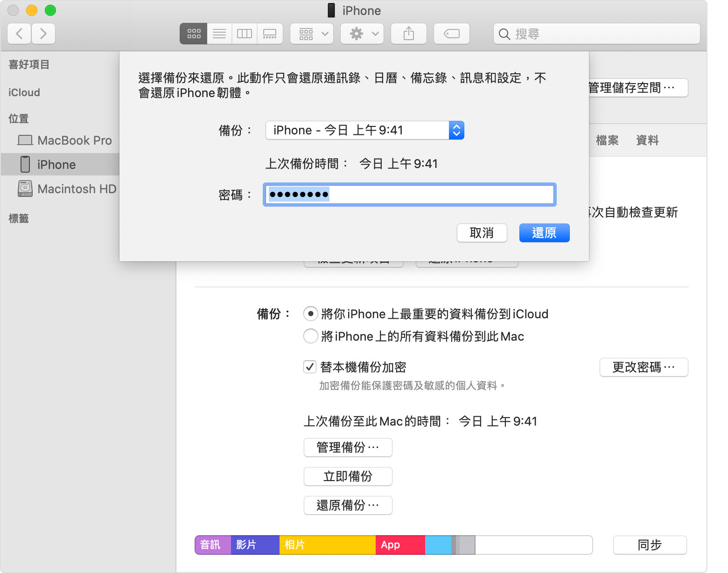Screen dimensions: 728x573
Task: Open the gear action menu
Action: [362, 34]
